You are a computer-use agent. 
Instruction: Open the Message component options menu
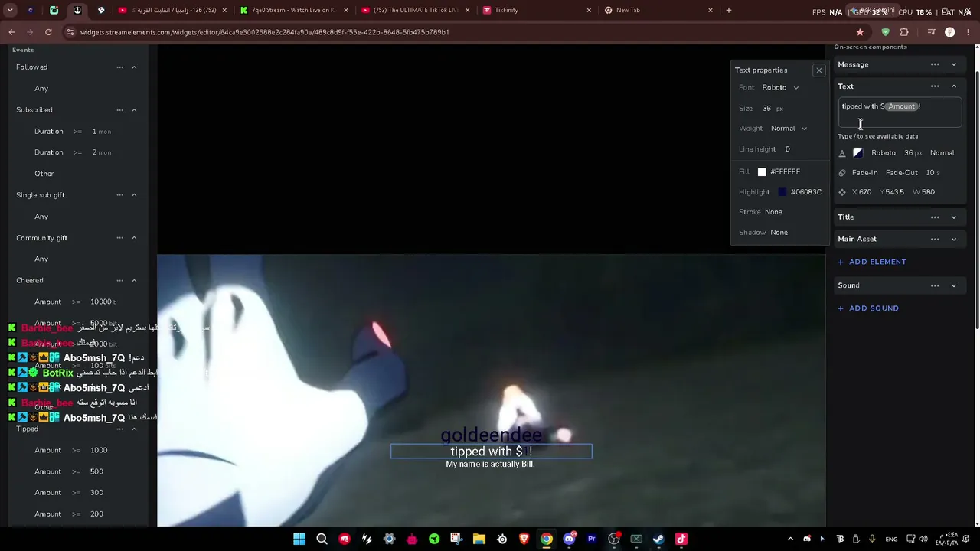click(935, 65)
